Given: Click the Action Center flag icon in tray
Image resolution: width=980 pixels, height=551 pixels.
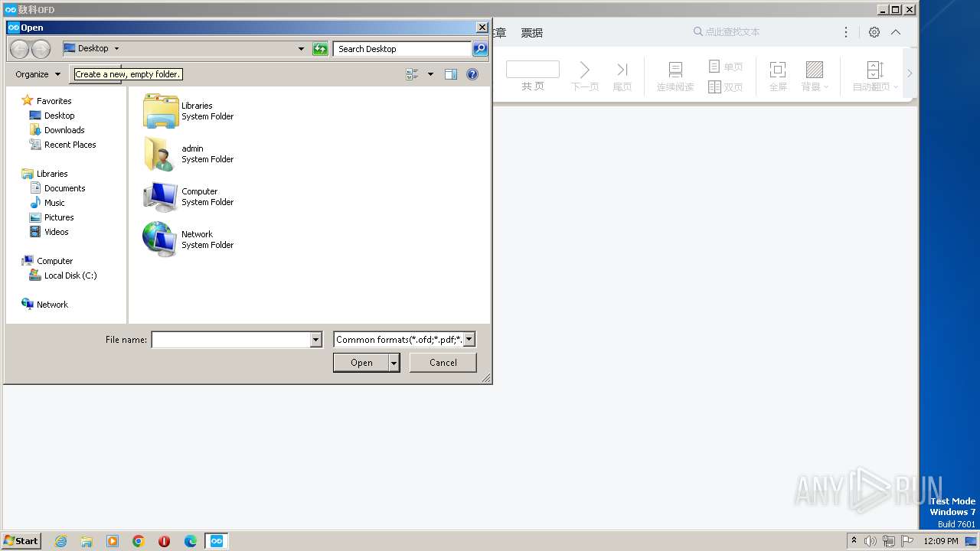Looking at the screenshot, I should pos(906,541).
